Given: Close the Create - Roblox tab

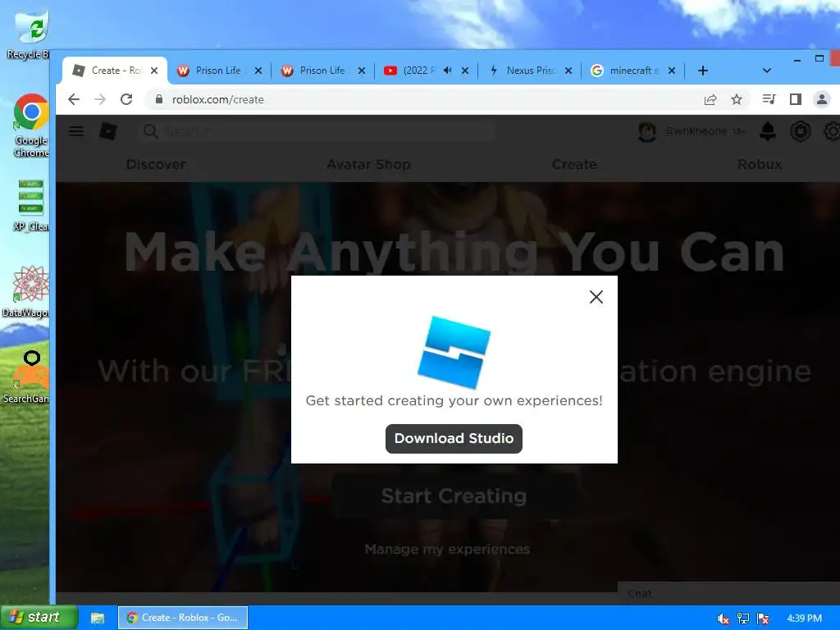Looking at the screenshot, I should point(154,71).
